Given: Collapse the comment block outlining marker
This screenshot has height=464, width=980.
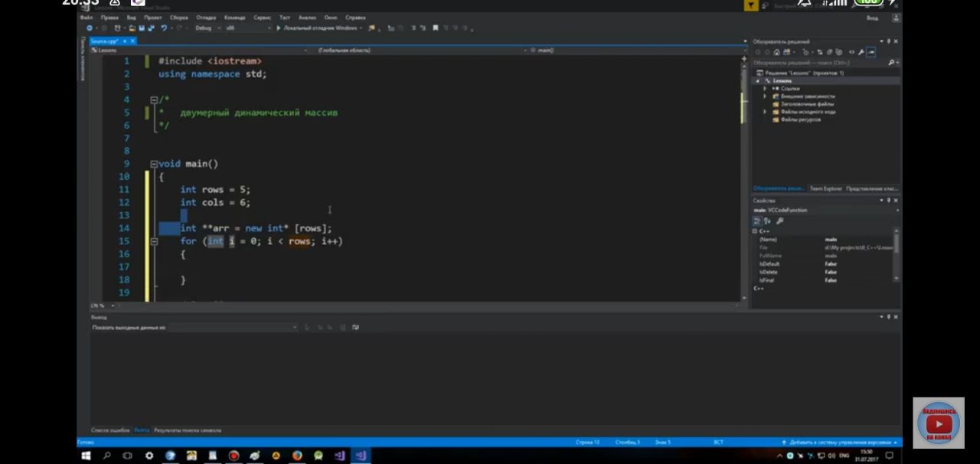Looking at the screenshot, I should 154,100.
